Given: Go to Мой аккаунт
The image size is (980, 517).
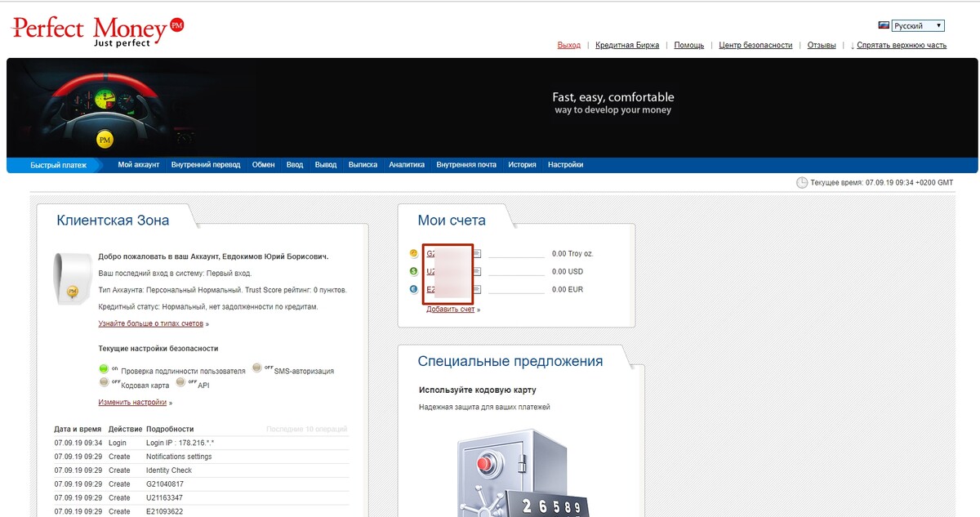Looking at the screenshot, I should [139, 165].
